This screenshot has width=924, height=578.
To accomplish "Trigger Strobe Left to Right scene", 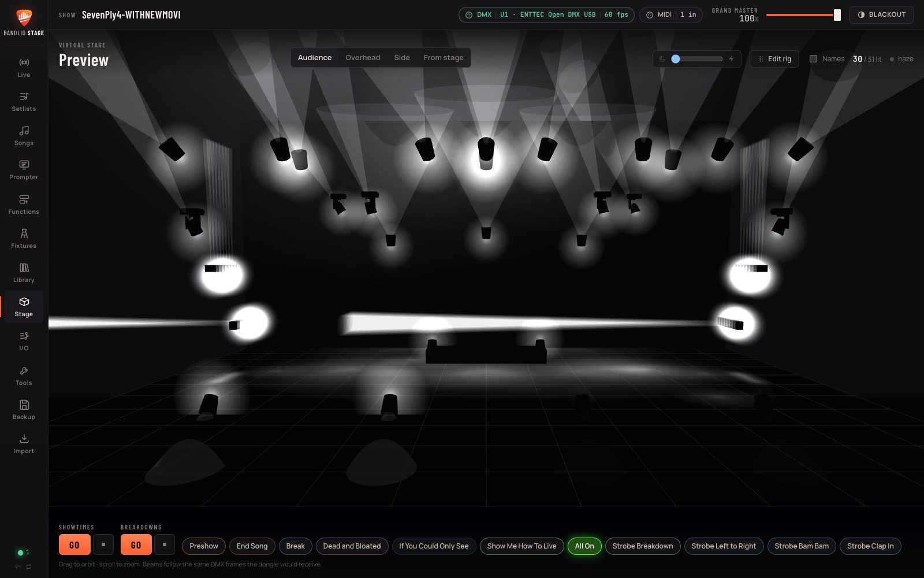I will (724, 546).
